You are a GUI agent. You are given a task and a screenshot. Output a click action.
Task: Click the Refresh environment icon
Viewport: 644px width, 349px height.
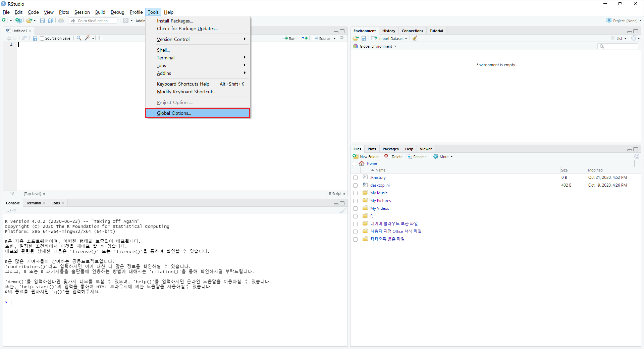click(634, 38)
